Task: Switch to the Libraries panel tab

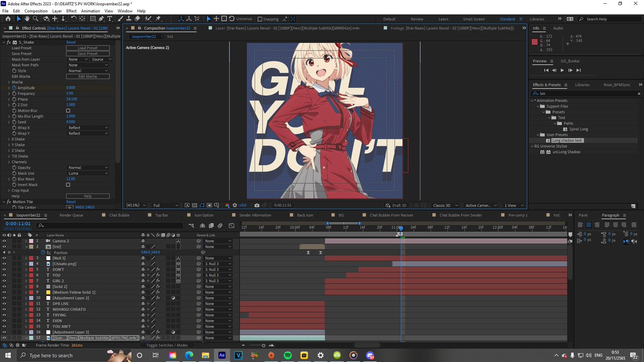Action: [x=582, y=85]
